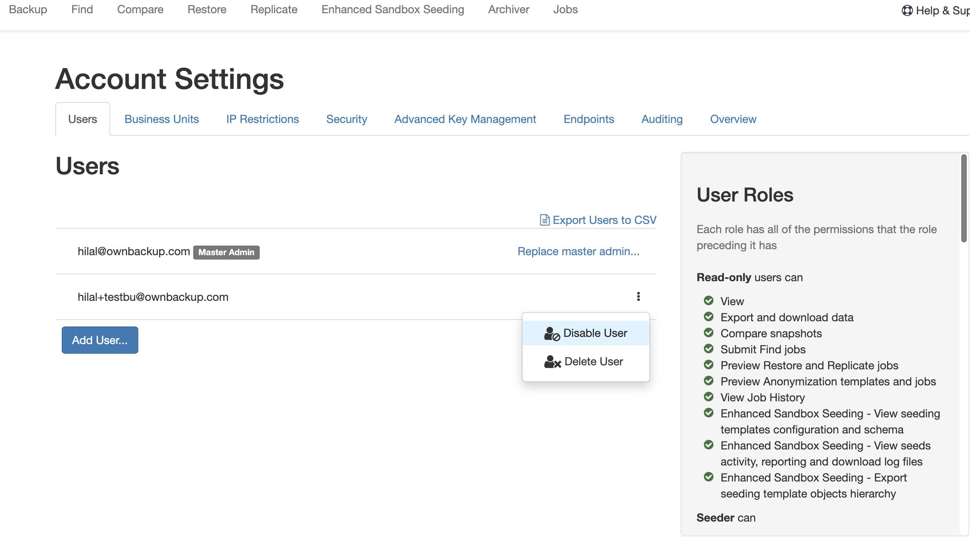Click the User Roles panel scrollbar

click(x=964, y=199)
